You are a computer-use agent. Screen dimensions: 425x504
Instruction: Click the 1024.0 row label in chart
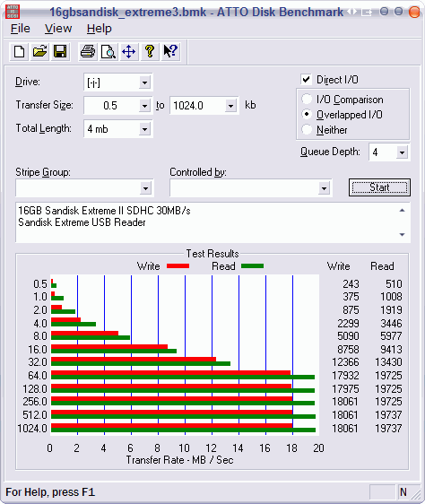(32, 428)
